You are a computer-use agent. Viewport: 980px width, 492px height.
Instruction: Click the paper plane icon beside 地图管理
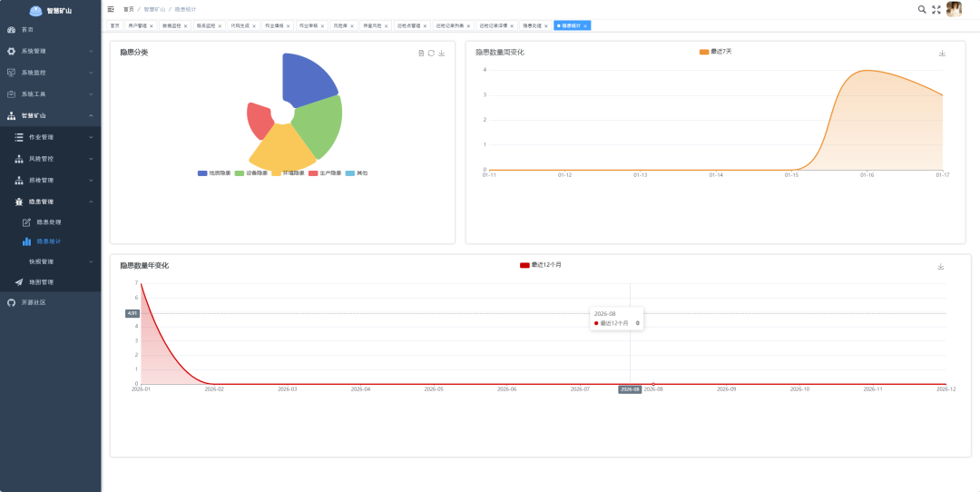point(19,282)
